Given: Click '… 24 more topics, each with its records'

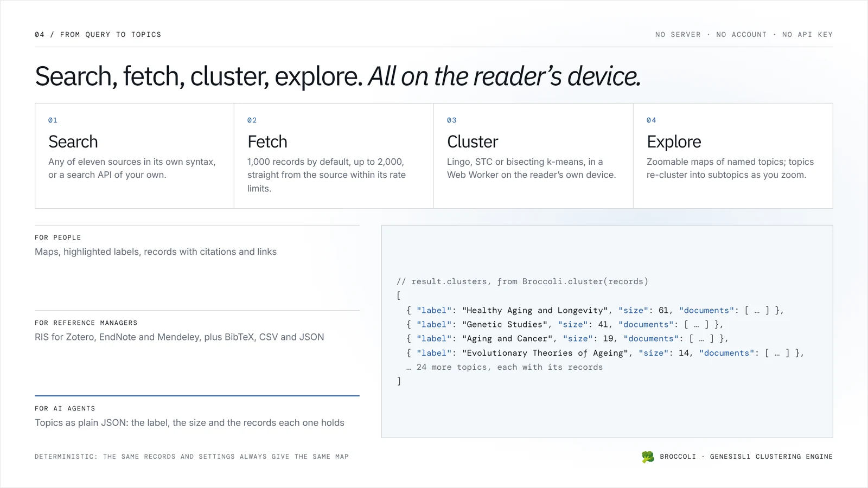Looking at the screenshot, I should coord(505,367).
